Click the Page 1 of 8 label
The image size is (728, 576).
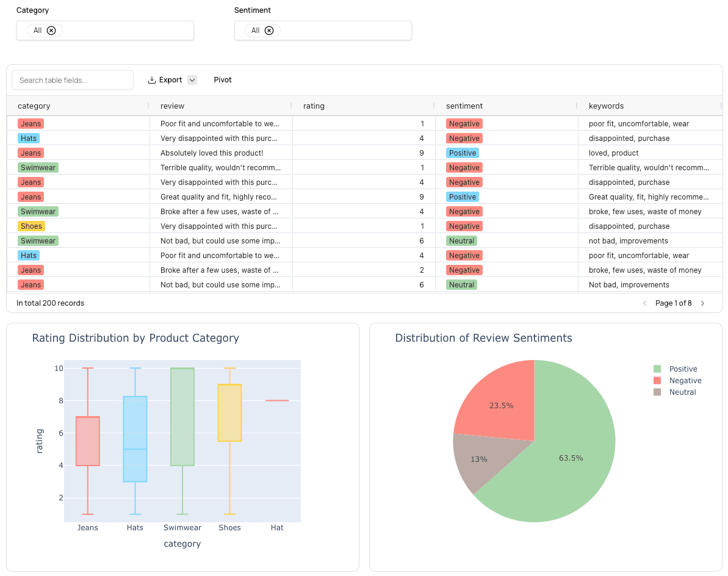674,303
